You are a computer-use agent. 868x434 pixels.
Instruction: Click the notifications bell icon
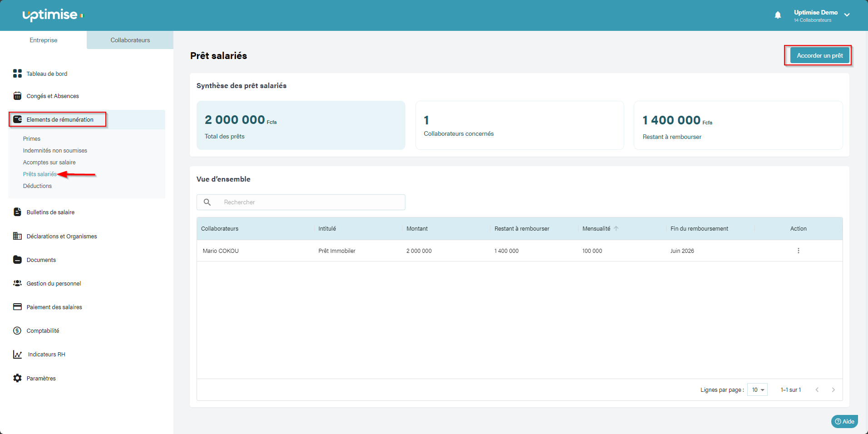[778, 15]
